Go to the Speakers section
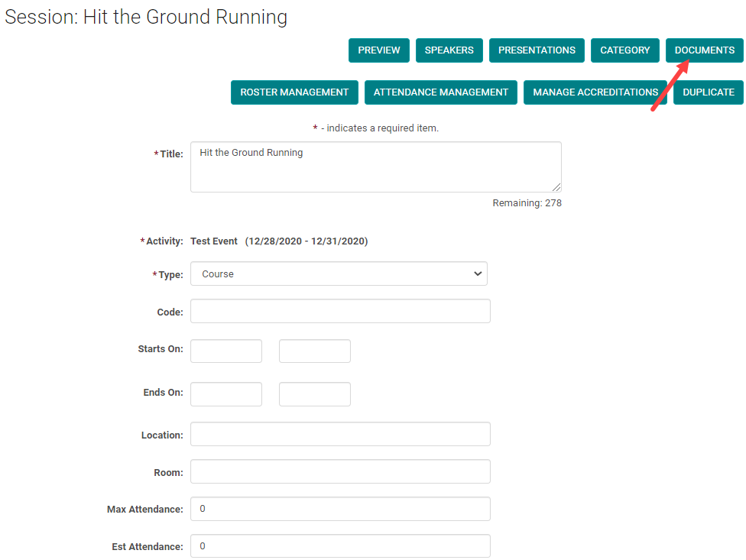 point(449,50)
